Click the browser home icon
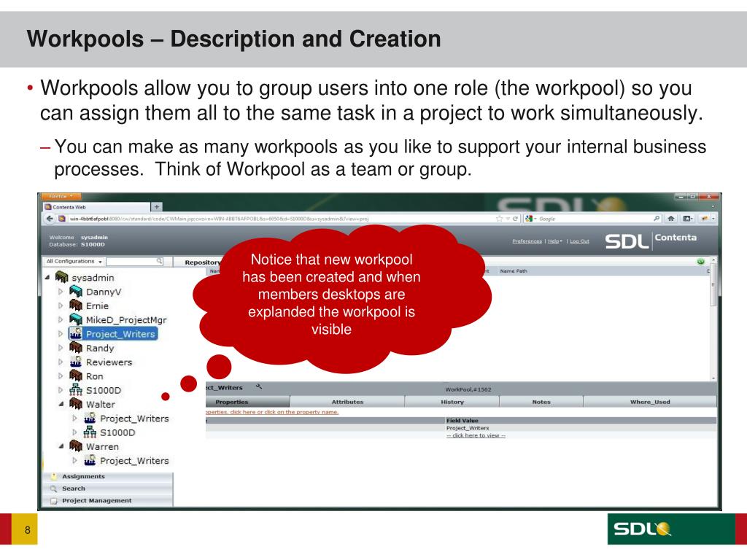 pos(671,219)
